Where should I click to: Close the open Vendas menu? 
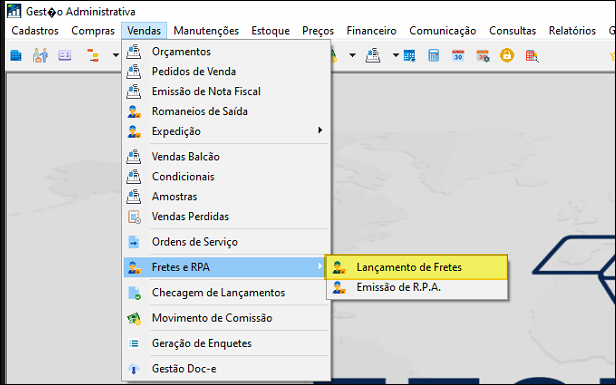click(x=144, y=31)
